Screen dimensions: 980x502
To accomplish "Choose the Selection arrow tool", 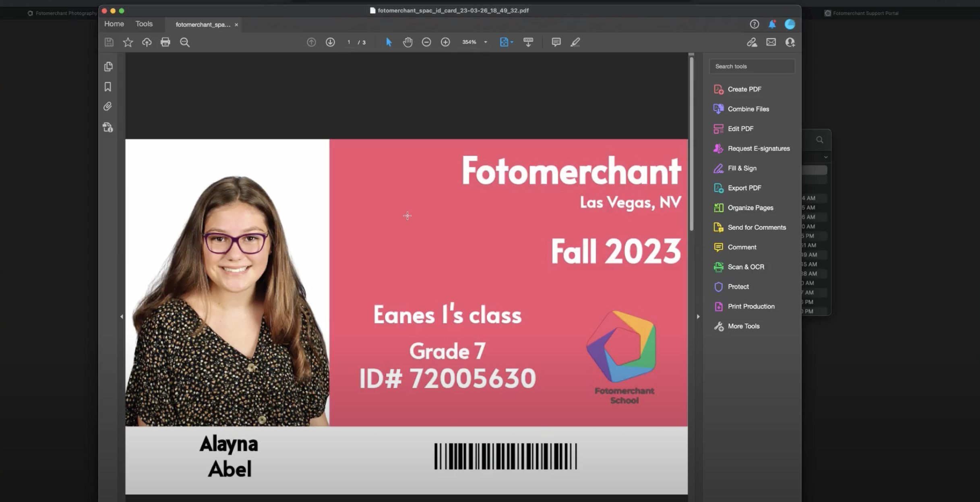I will point(389,42).
